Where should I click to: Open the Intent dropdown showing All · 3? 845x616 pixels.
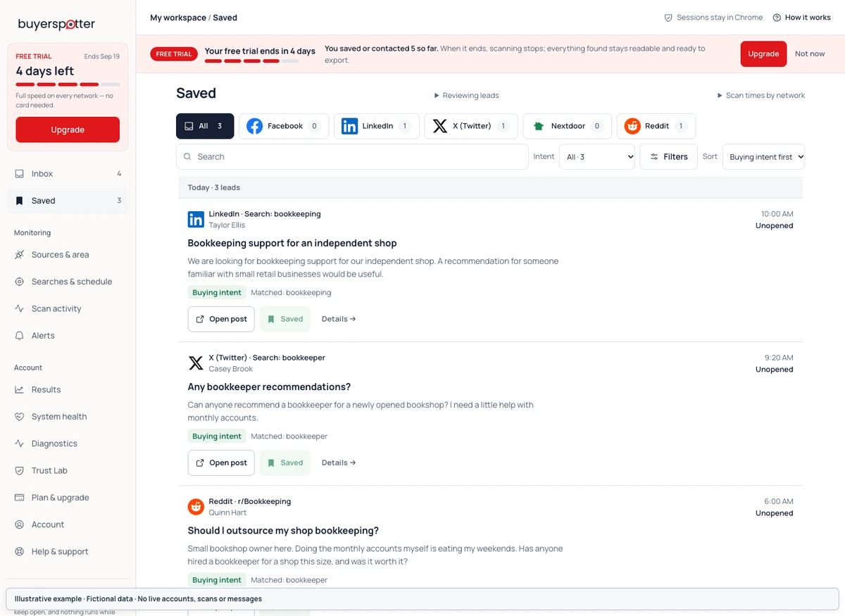597,157
